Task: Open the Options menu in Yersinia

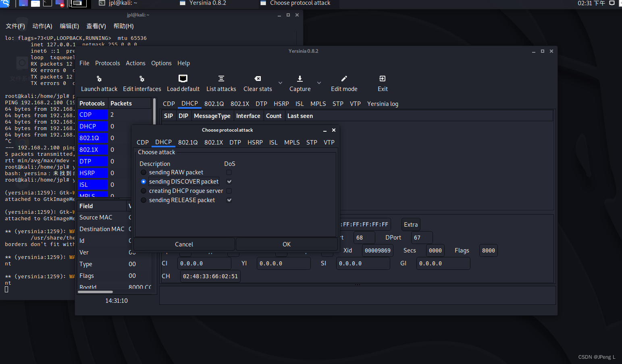Action: pyautogui.click(x=161, y=63)
